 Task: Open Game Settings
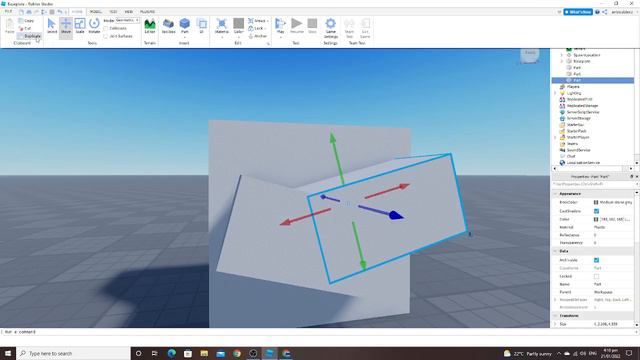(331, 28)
